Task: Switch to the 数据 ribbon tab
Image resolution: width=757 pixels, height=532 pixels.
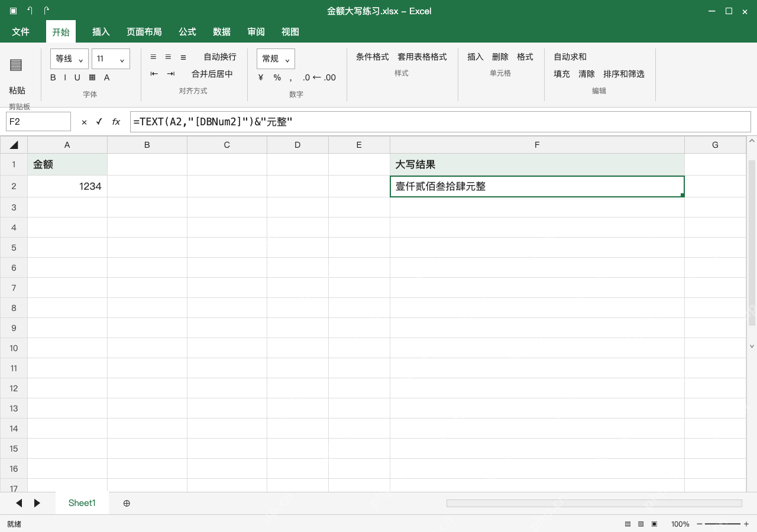Action: coord(222,32)
